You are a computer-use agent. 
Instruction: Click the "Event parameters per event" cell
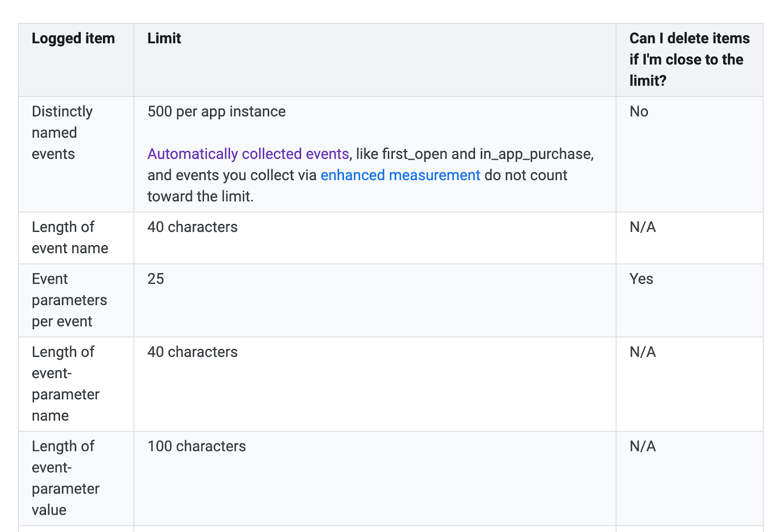(69, 300)
